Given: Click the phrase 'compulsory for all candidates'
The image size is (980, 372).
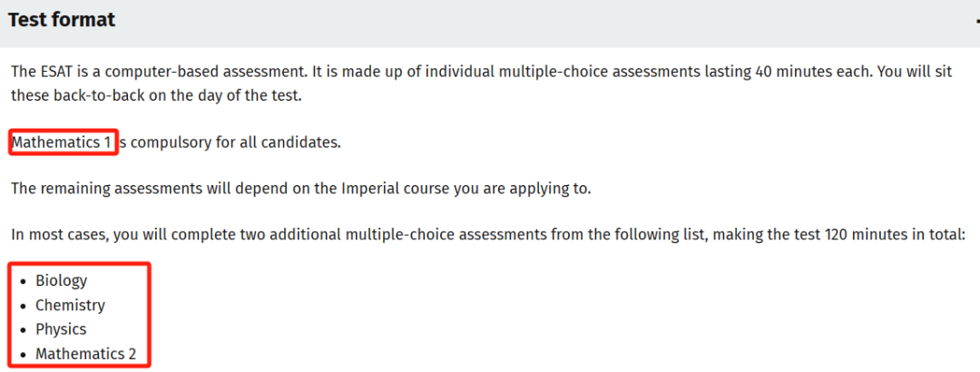Looking at the screenshot, I should click(236, 142).
